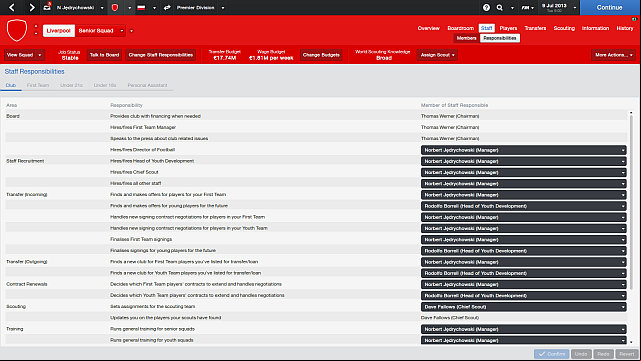Image resolution: width=641 pixels, height=361 pixels.
Task: Click the club shield icon in top bar
Action: (115, 7)
